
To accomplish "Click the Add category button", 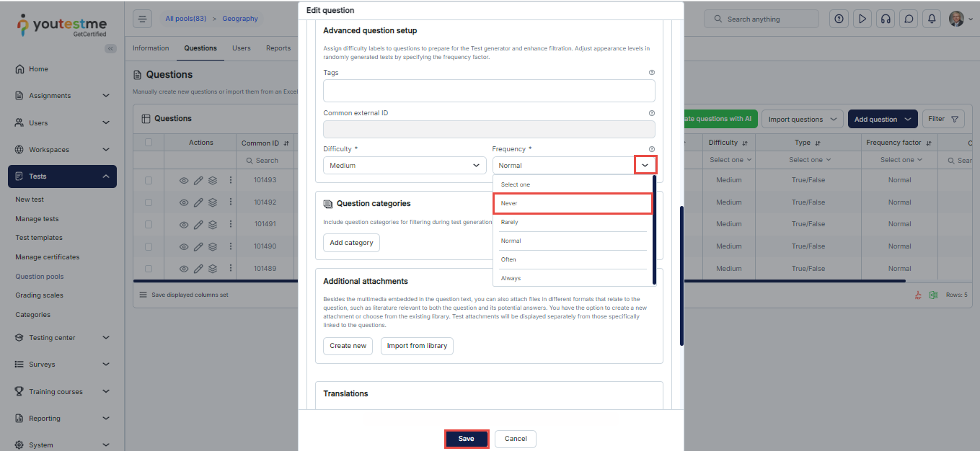I will (351, 243).
